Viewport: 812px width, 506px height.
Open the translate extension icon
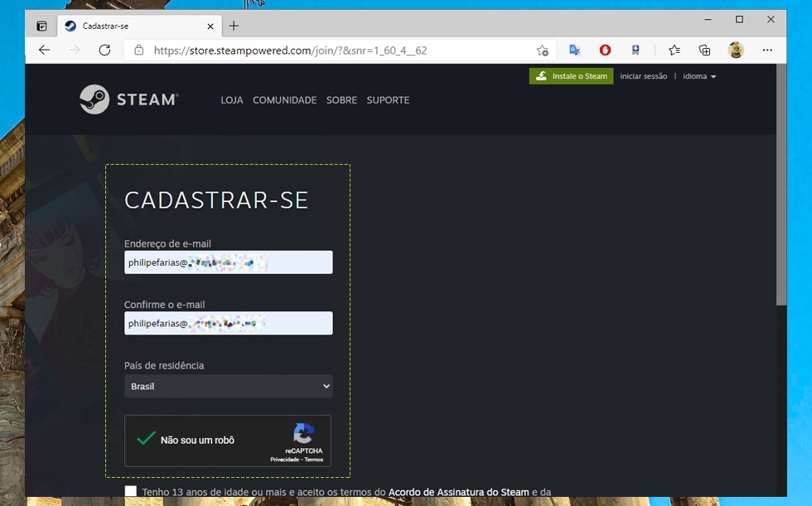coord(574,51)
